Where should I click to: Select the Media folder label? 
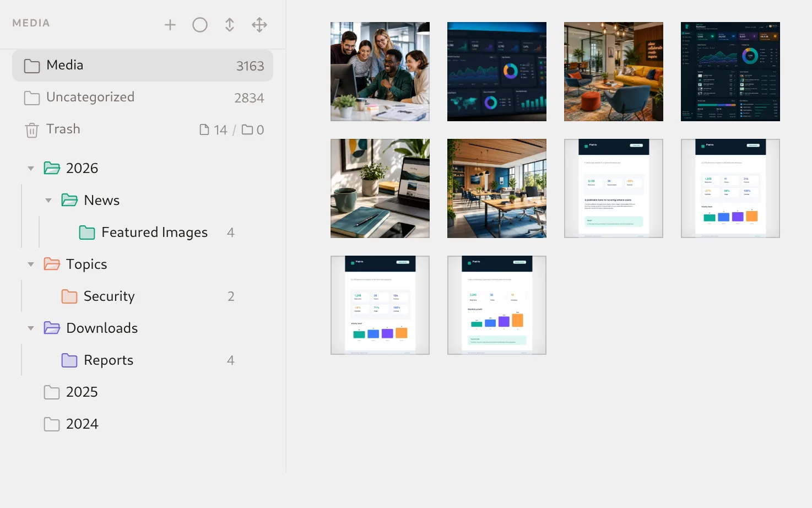pos(65,65)
